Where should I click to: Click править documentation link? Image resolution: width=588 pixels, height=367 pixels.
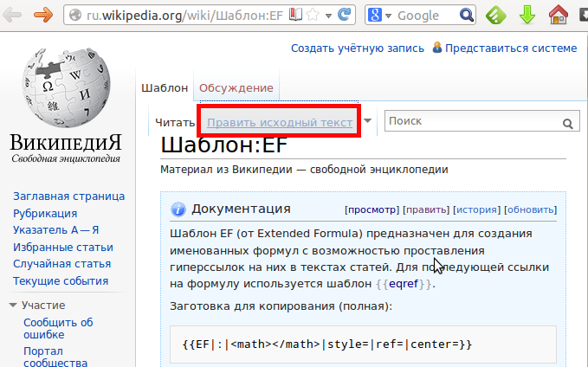coord(425,209)
